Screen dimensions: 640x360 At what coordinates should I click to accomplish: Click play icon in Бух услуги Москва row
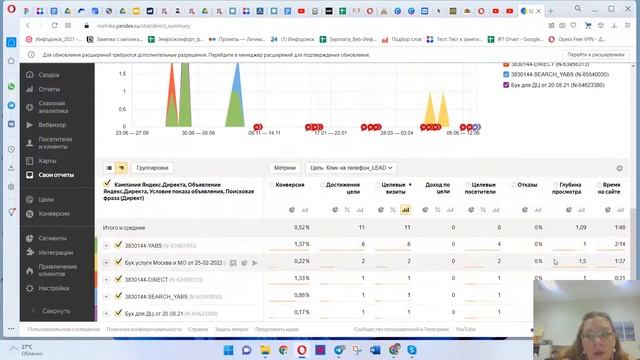[x=255, y=263]
